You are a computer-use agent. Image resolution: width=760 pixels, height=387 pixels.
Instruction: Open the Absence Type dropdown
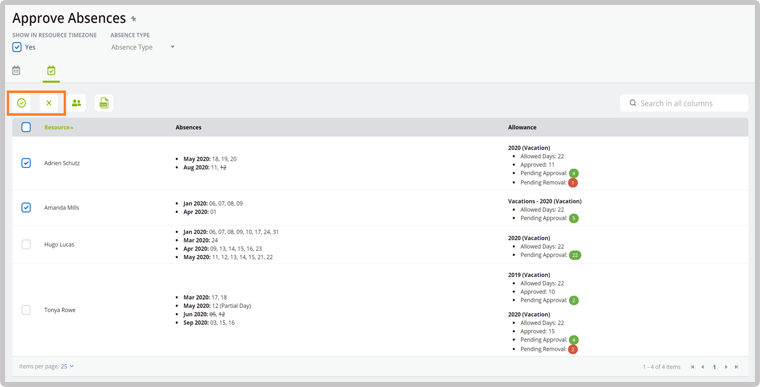tap(143, 47)
